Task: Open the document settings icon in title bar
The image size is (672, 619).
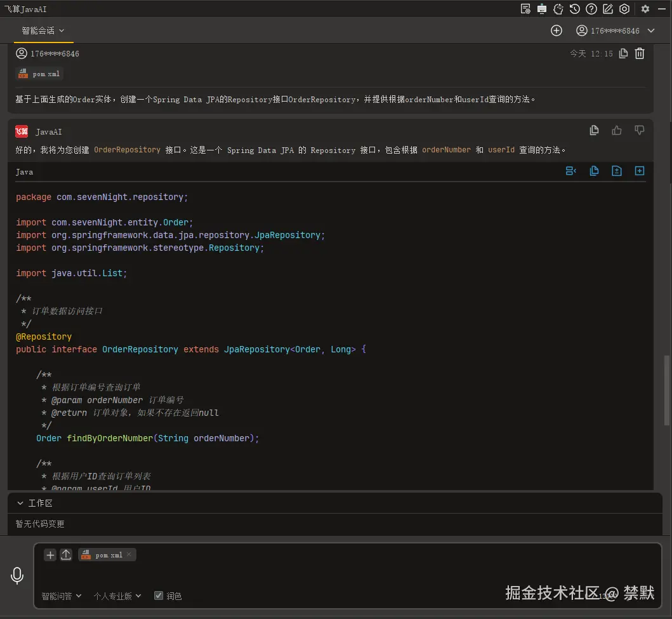Action: pos(525,9)
